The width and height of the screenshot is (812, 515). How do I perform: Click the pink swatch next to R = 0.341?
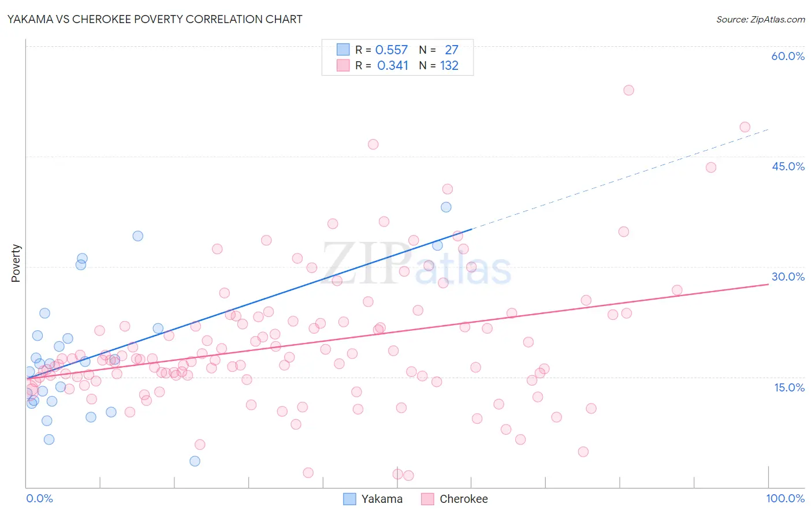tap(343, 65)
